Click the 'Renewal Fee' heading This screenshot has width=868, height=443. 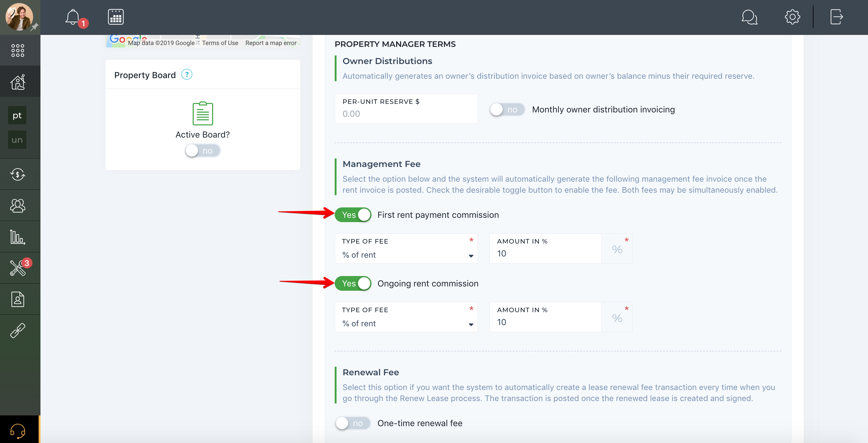coord(371,373)
